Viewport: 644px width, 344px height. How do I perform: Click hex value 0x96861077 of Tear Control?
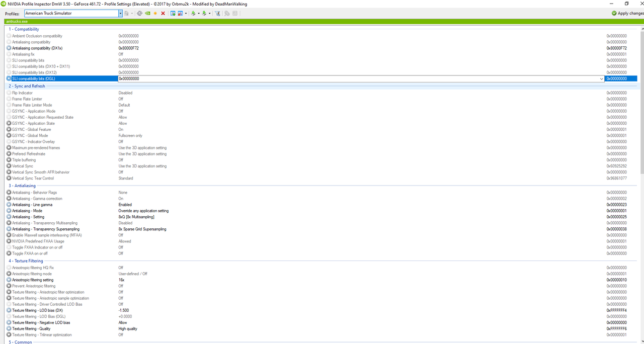point(616,178)
